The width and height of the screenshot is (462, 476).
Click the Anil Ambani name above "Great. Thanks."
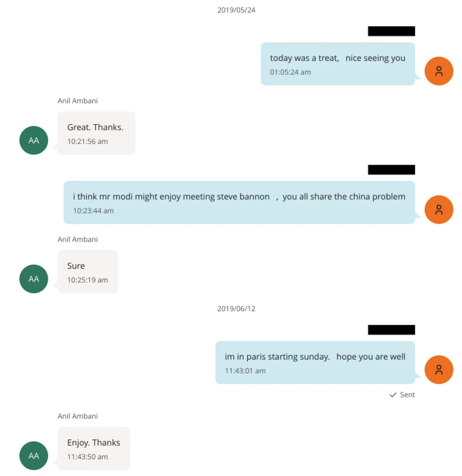78,101
